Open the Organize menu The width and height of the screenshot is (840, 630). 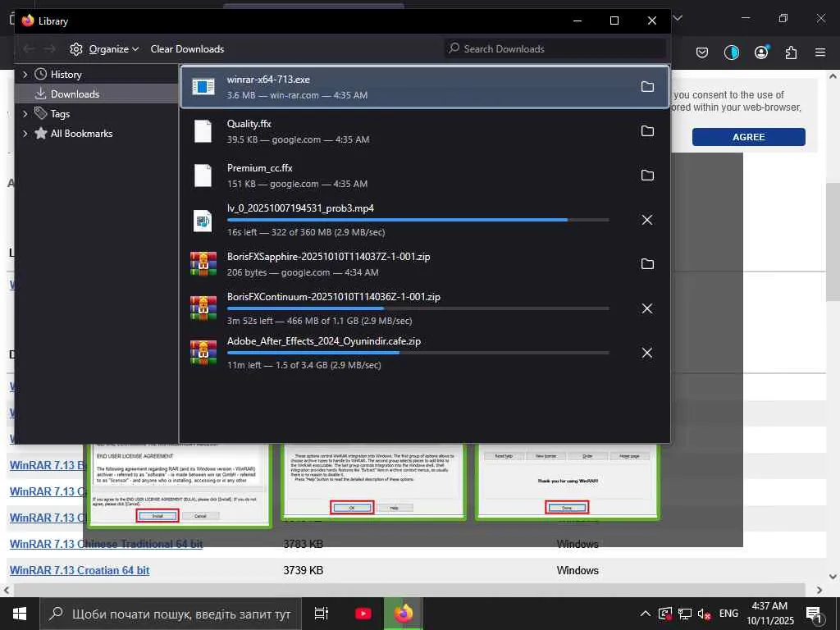[104, 48]
